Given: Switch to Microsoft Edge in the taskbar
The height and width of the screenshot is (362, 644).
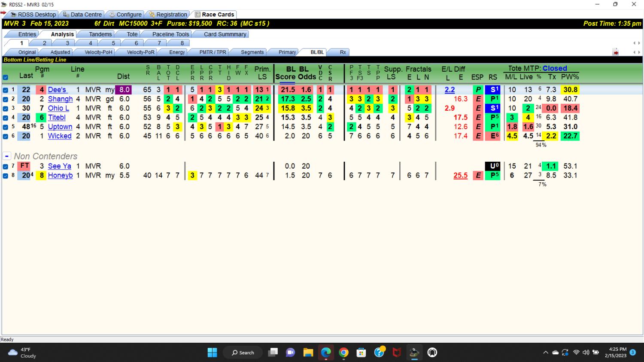Looking at the screenshot, I should point(326,353).
